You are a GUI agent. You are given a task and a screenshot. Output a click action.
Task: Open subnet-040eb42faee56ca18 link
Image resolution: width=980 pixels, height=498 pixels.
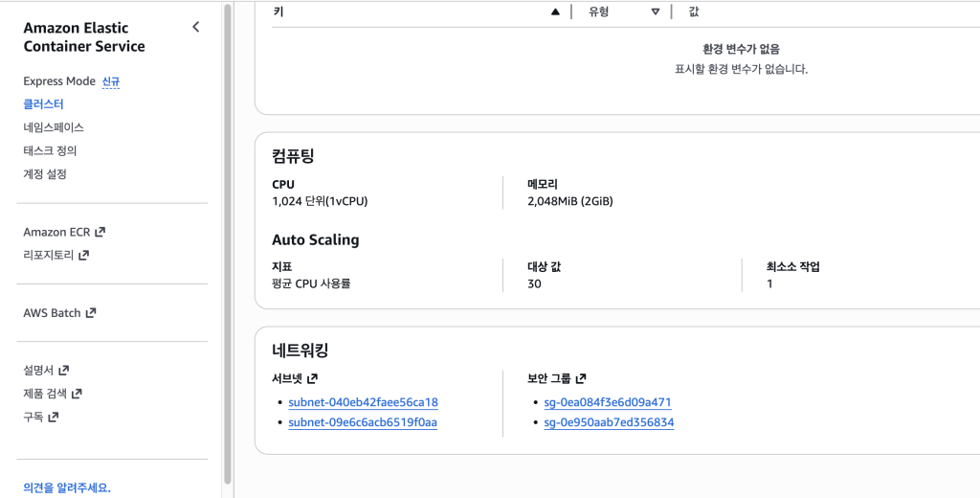pyautogui.click(x=363, y=402)
